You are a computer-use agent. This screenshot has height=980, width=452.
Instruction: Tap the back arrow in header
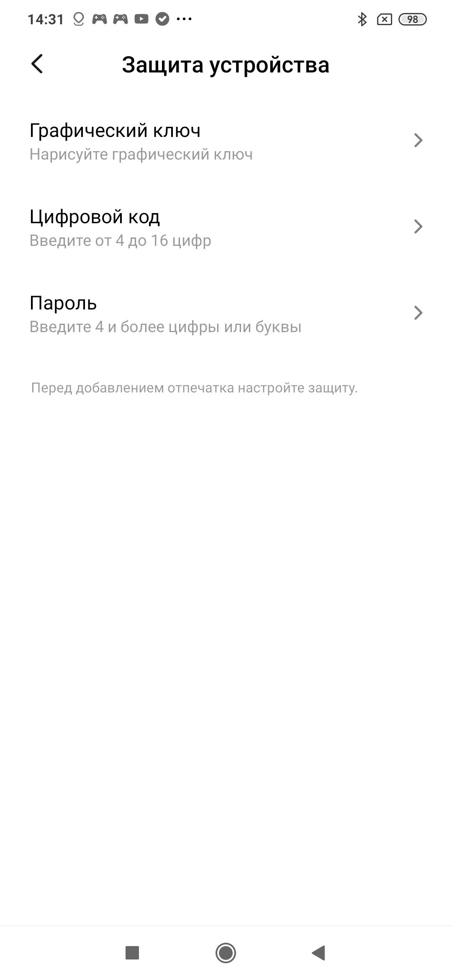[x=37, y=64]
